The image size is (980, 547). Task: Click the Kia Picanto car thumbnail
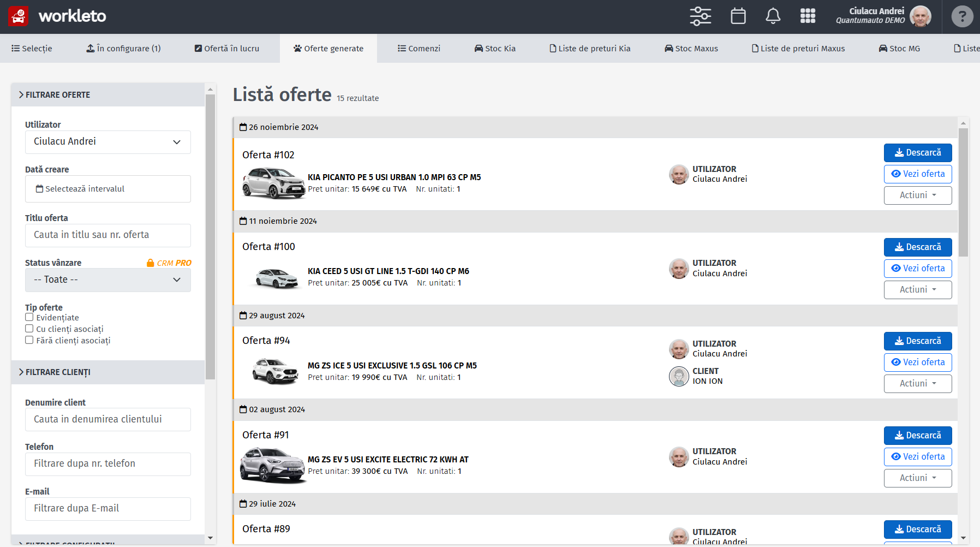tap(273, 183)
